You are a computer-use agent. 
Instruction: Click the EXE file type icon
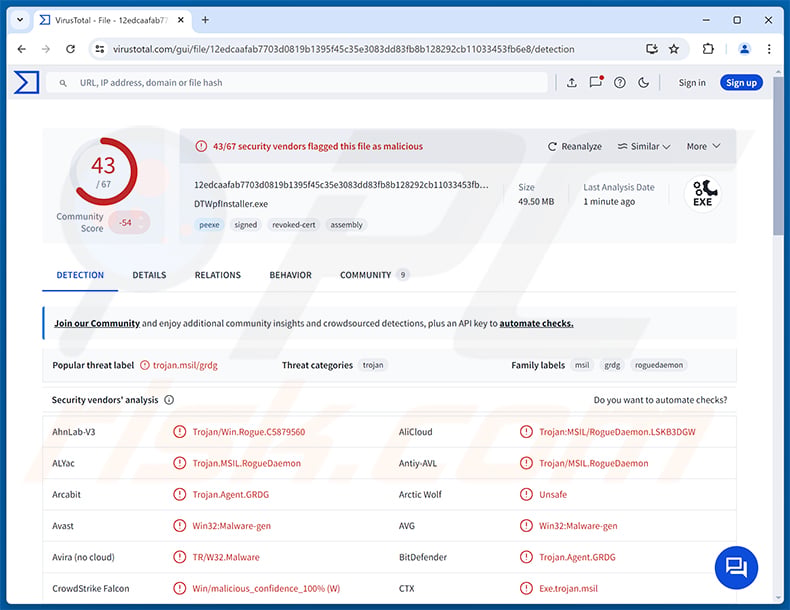coord(703,194)
